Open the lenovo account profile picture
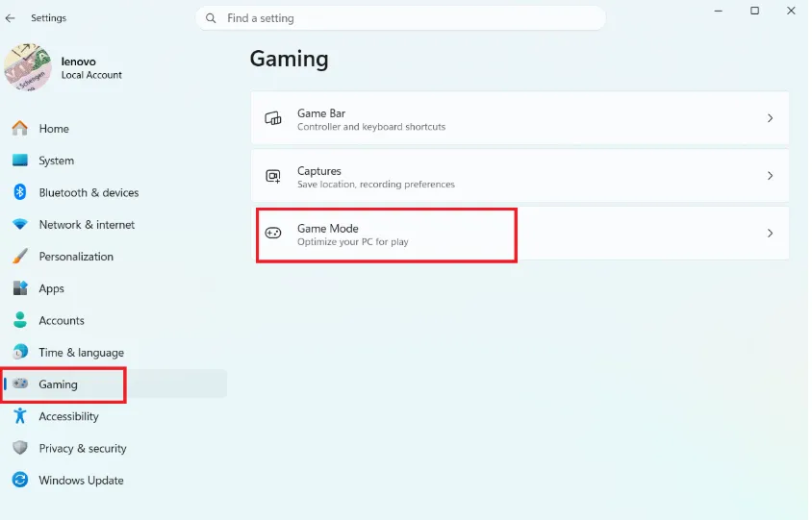812x520 pixels. tap(28, 67)
